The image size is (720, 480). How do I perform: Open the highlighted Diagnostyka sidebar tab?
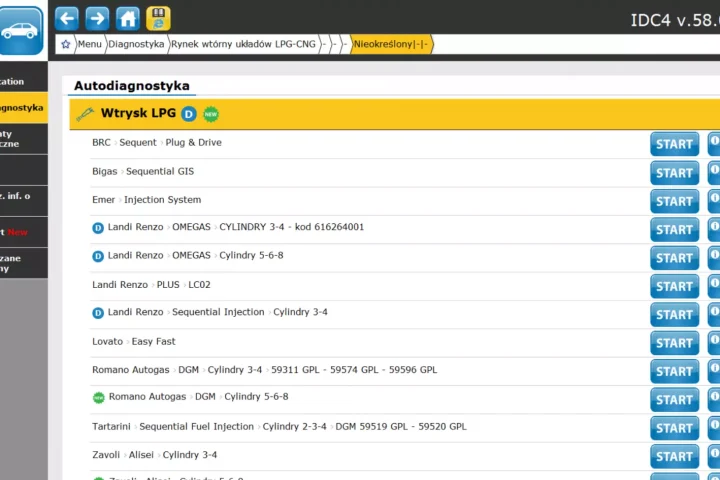tap(23, 107)
